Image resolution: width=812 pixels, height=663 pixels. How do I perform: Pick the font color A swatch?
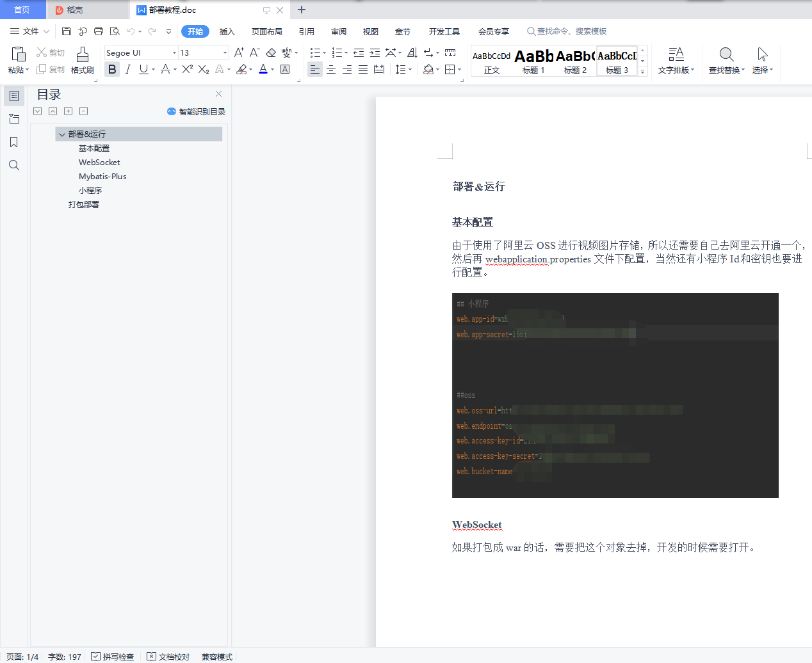pyautogui.click(x=263, y=69)
